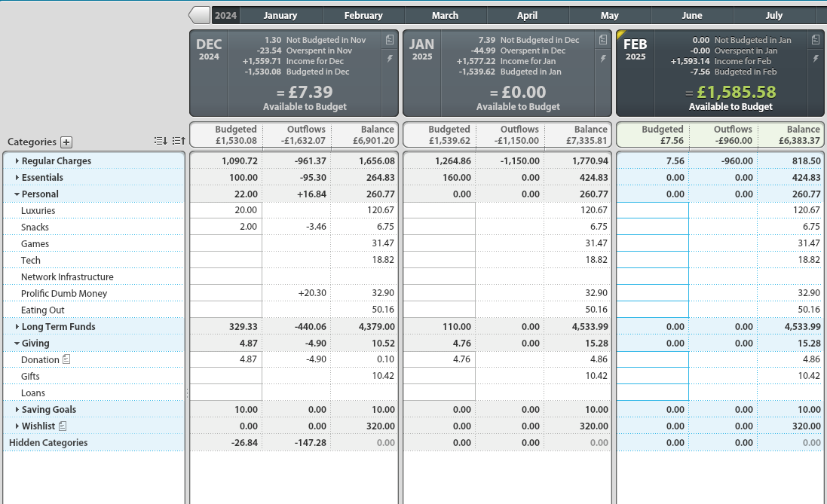
Task: Expand the Wishlist category group
Action: coord(17,426)
